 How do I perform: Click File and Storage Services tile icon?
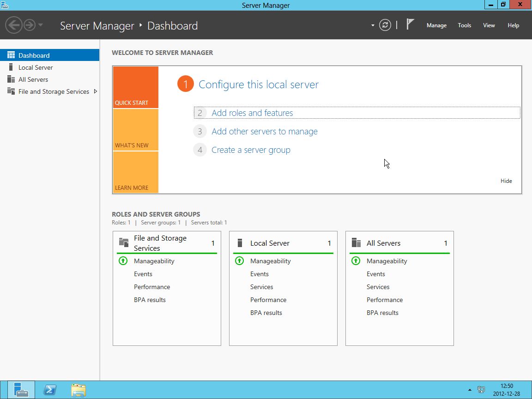point(124,242)
